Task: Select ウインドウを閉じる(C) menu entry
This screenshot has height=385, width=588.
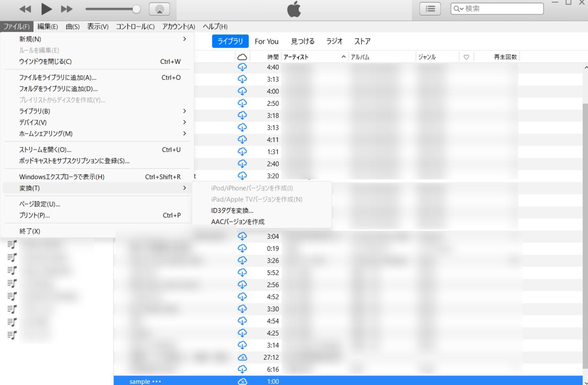Action: (97, 61)
